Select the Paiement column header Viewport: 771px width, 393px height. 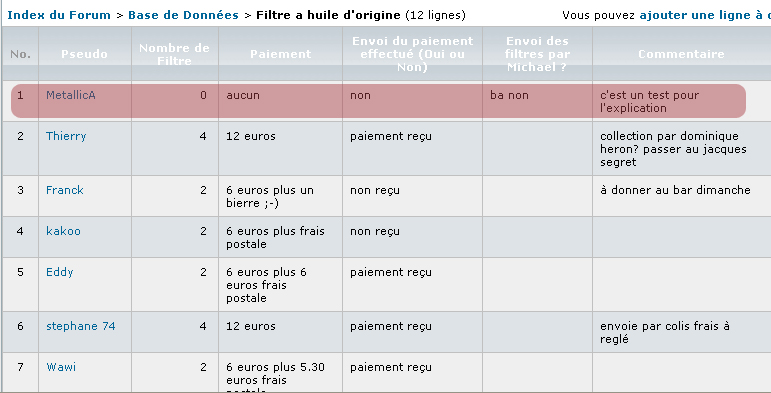[281, 54]
